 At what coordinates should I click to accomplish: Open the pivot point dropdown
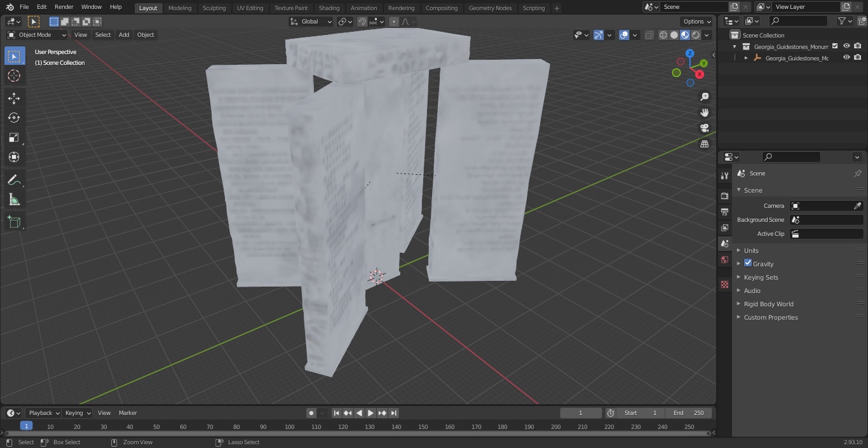pos(345,22)
